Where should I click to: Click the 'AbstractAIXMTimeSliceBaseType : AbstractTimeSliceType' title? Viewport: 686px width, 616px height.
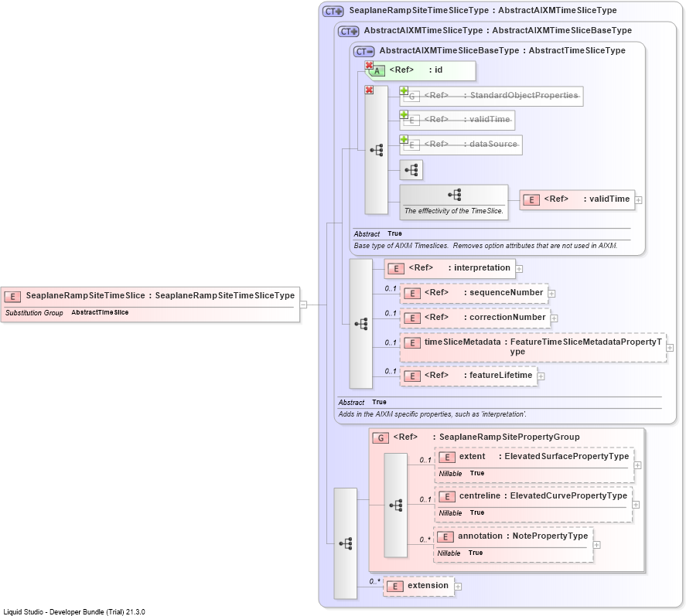click(x=502, y=51)
